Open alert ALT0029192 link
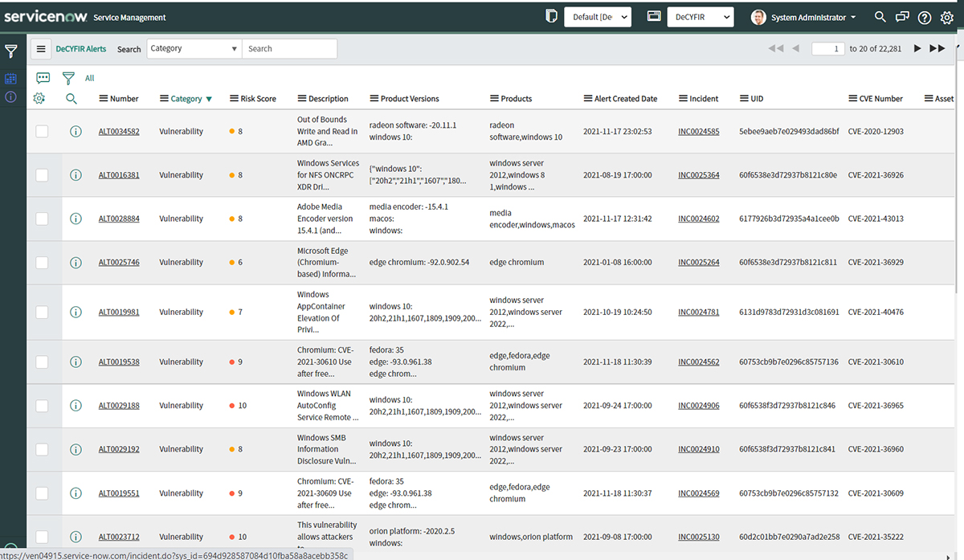 point(119,450)
